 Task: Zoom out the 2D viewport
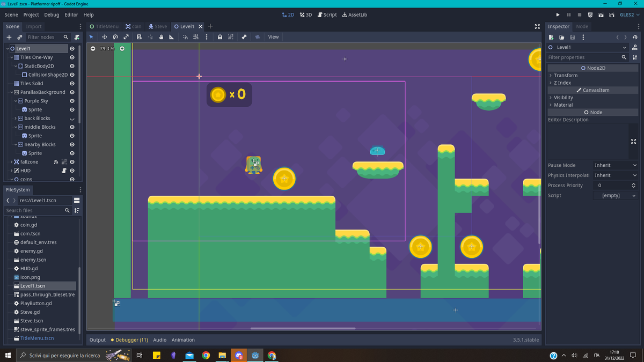93,49
